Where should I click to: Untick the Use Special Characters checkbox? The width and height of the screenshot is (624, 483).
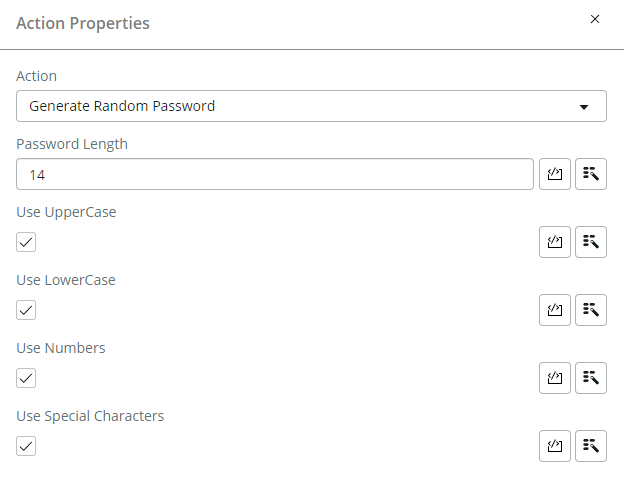27,446
